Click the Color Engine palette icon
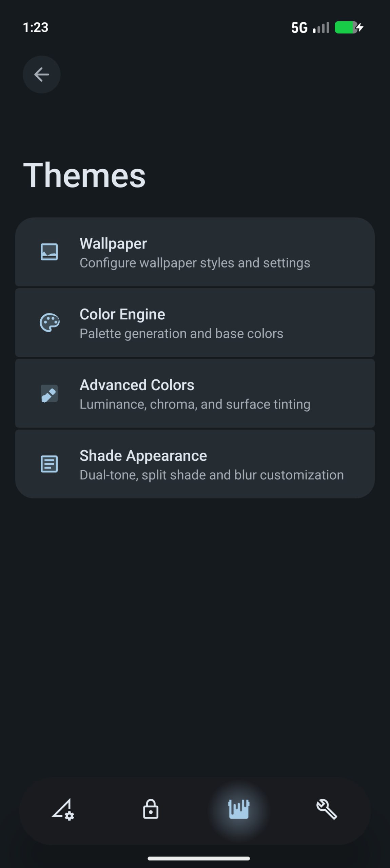This screenshot has width=390, height=868. pos(50,322)
